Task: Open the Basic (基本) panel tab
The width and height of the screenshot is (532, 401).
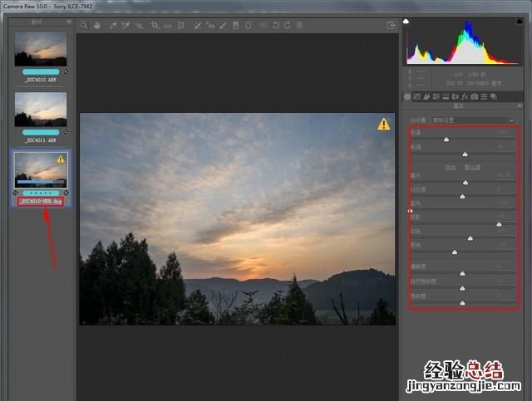Action: [x=407, y=97]
